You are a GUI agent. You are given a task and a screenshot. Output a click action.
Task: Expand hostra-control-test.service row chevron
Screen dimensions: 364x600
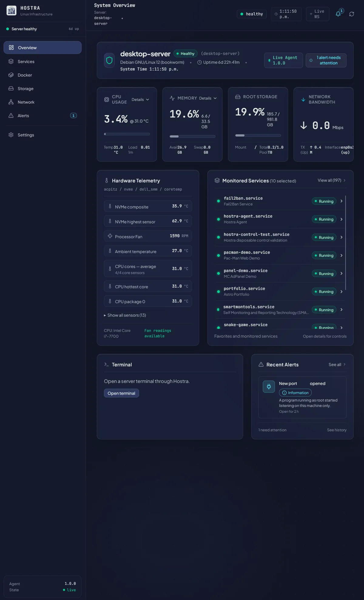pos(341,237)
